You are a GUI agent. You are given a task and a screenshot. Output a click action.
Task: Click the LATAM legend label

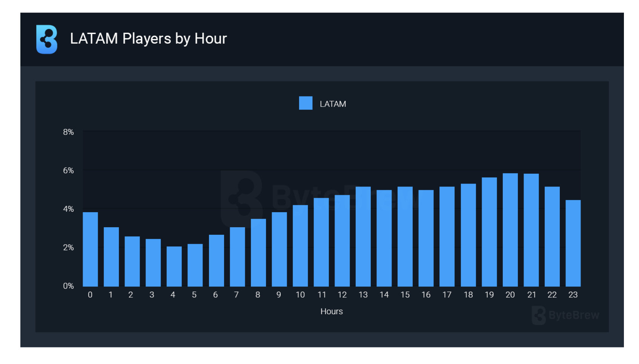pos(333,104)
